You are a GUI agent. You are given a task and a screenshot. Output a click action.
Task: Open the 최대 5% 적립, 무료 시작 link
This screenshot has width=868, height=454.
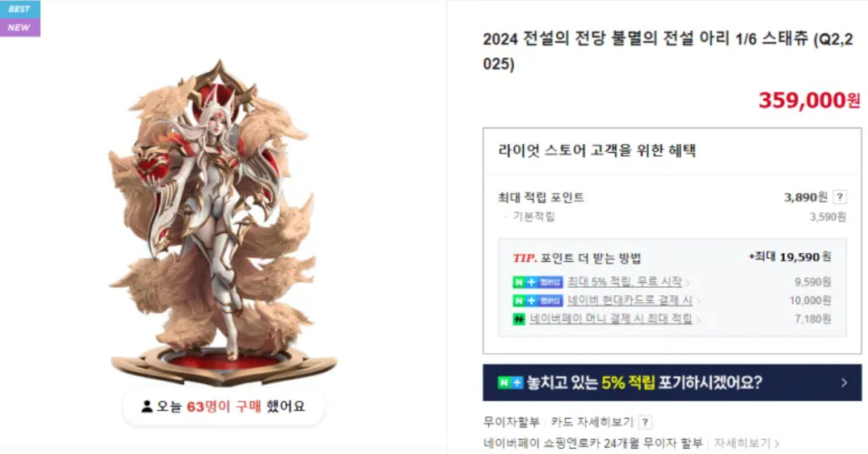(x=624, y=281)
